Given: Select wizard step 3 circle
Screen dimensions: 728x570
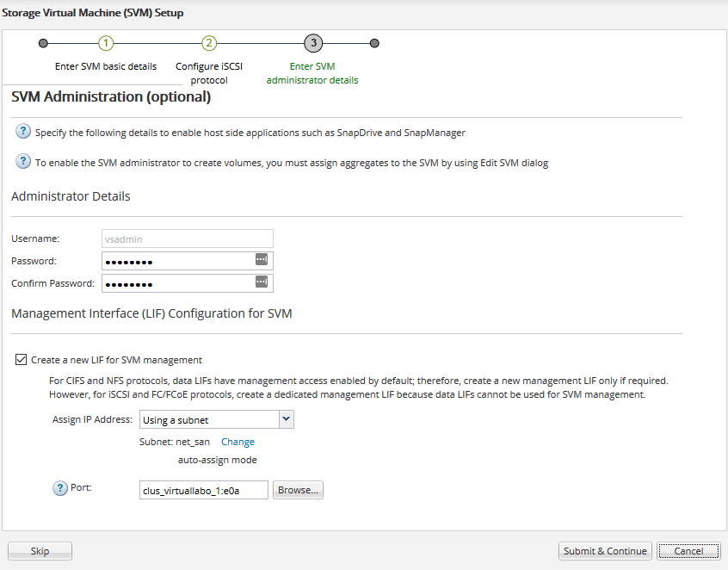Looking at the screenshot, I should (x=313, y=43).
